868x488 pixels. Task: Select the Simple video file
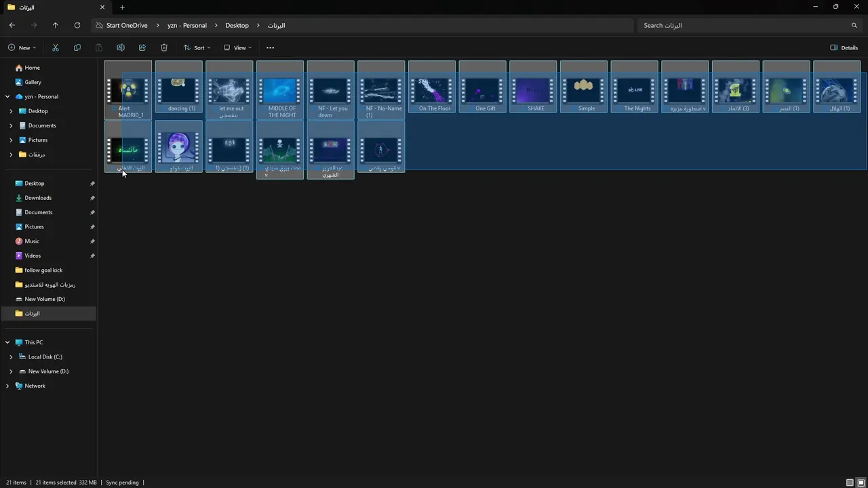click(x=584, y=87)
